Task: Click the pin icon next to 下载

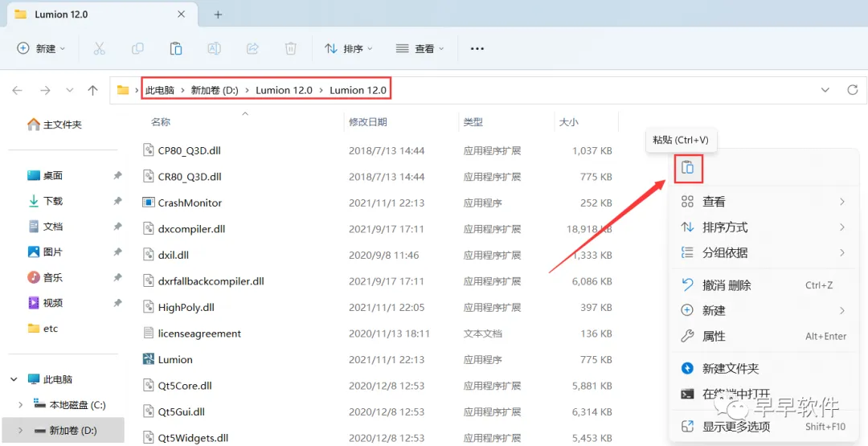Action: [117, 201]
